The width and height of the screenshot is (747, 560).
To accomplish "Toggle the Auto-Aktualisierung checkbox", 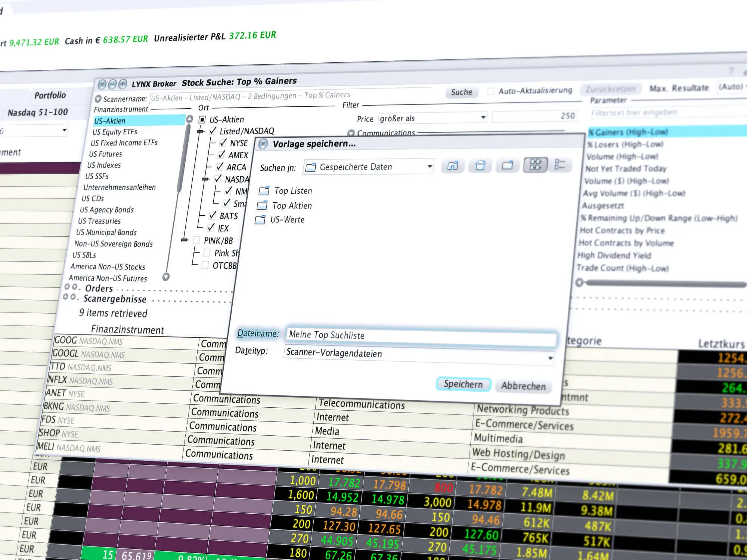I will 490,91.
